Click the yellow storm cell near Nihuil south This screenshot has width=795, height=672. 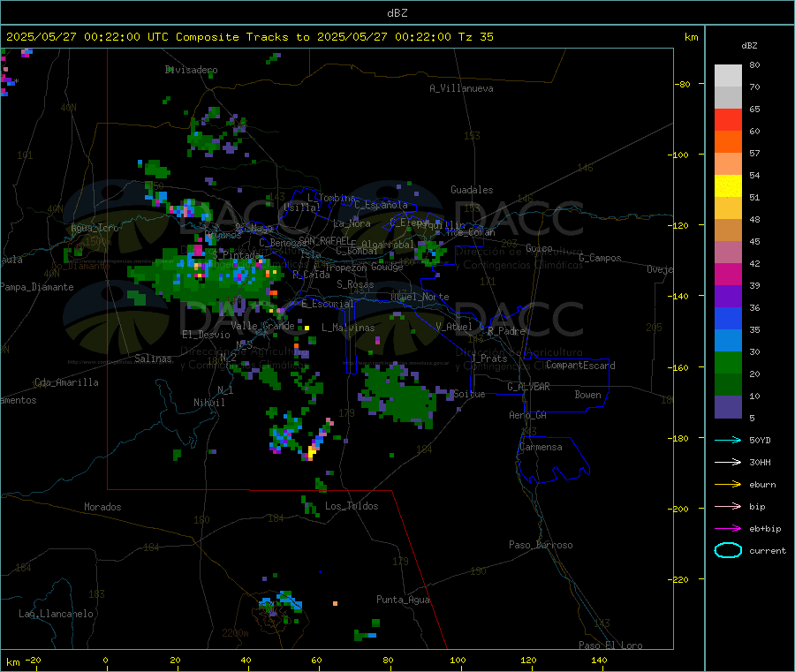(310, 452)
